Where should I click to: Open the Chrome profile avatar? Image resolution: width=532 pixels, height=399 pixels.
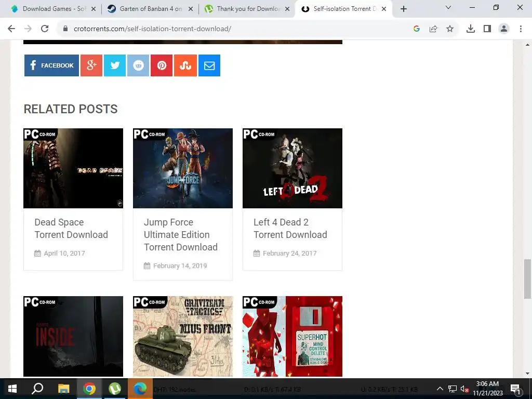504,29
